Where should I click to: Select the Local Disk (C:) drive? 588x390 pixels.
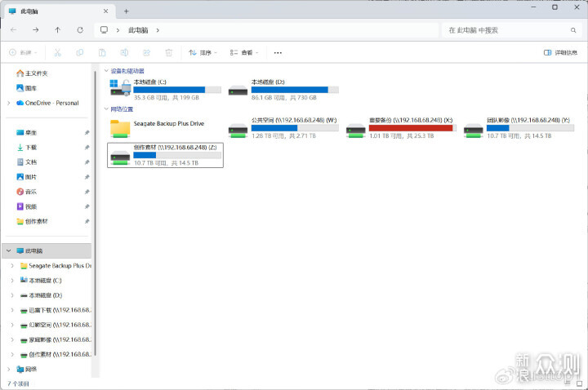(165, 90)
